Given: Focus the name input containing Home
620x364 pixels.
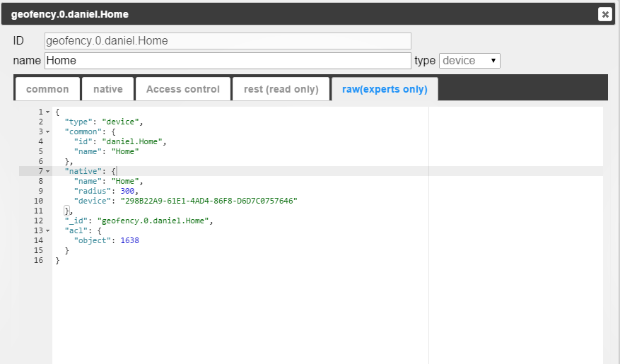Looking at the screenshot, I should click(228, 61).
